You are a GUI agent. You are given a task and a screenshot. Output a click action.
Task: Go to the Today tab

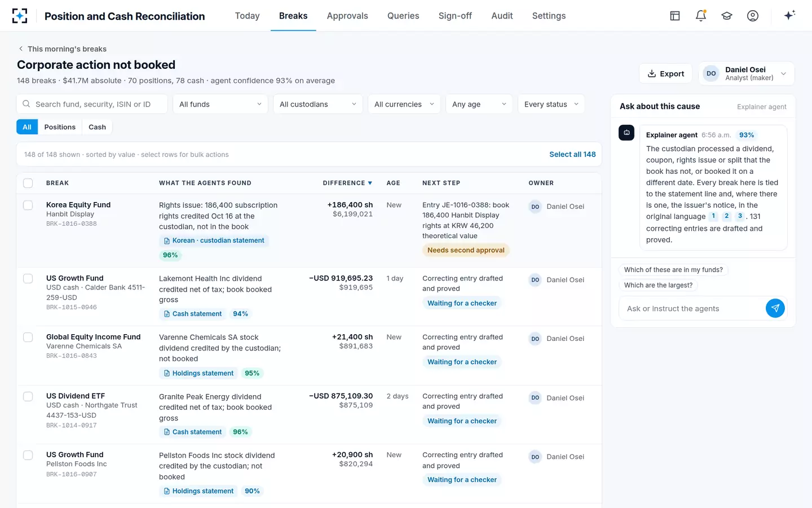coord(247,16)
